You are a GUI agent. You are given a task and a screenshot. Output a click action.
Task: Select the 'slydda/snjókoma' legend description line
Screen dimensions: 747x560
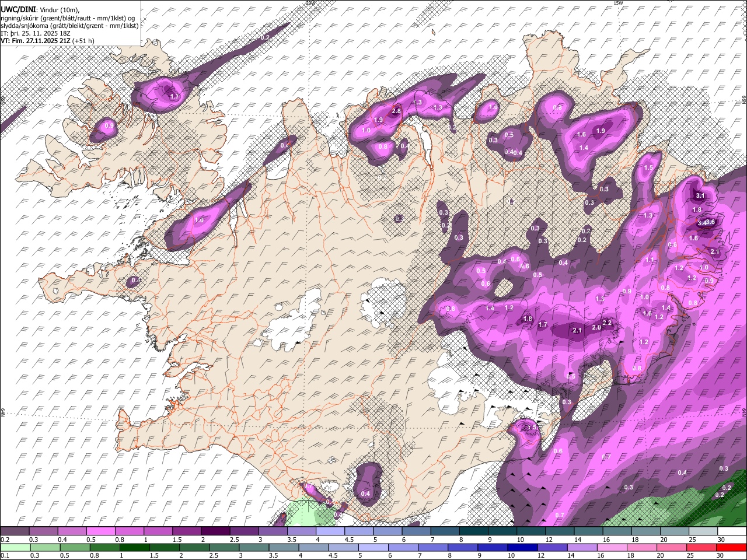tap(69, 26)
